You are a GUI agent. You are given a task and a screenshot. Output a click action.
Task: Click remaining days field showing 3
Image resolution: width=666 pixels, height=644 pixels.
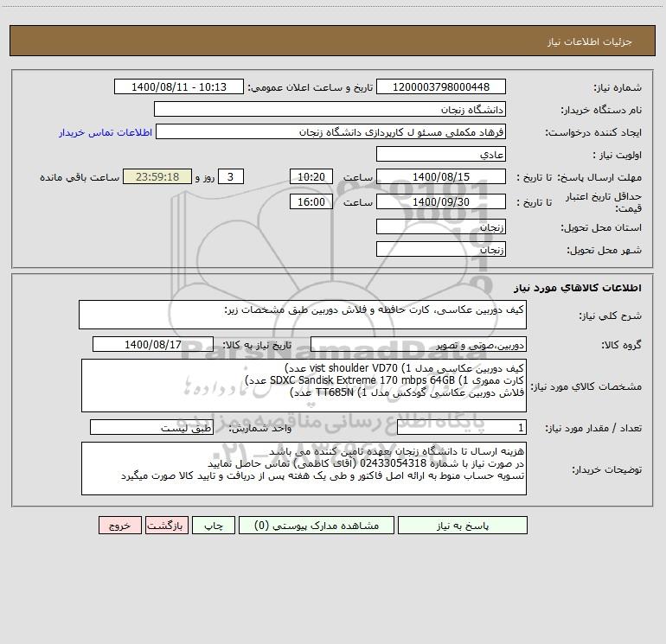point(231,176)
